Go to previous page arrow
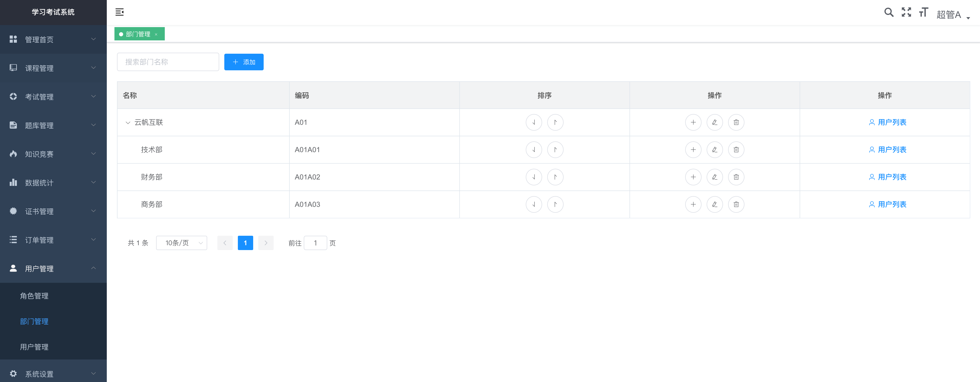 (x=225, y=243)
